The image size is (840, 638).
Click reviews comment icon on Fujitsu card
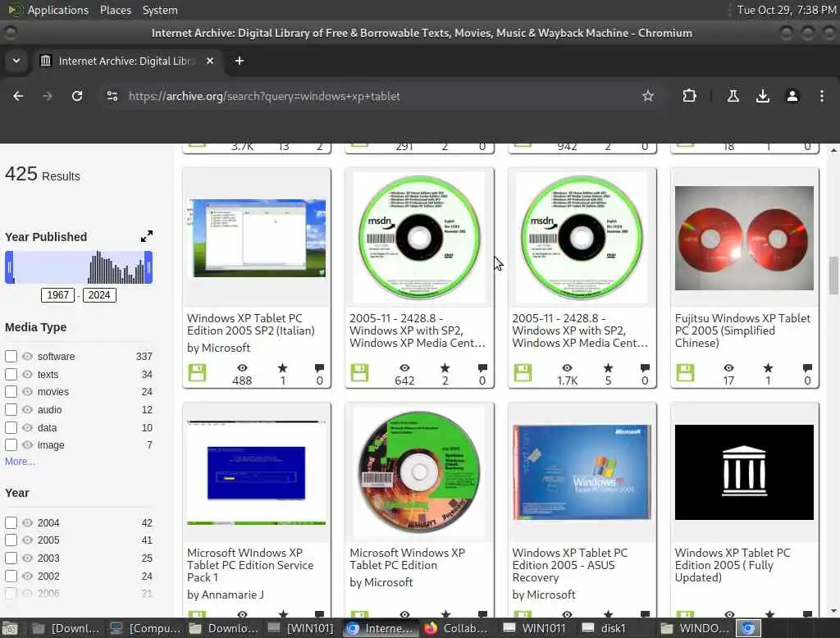(x=807, y=368)
